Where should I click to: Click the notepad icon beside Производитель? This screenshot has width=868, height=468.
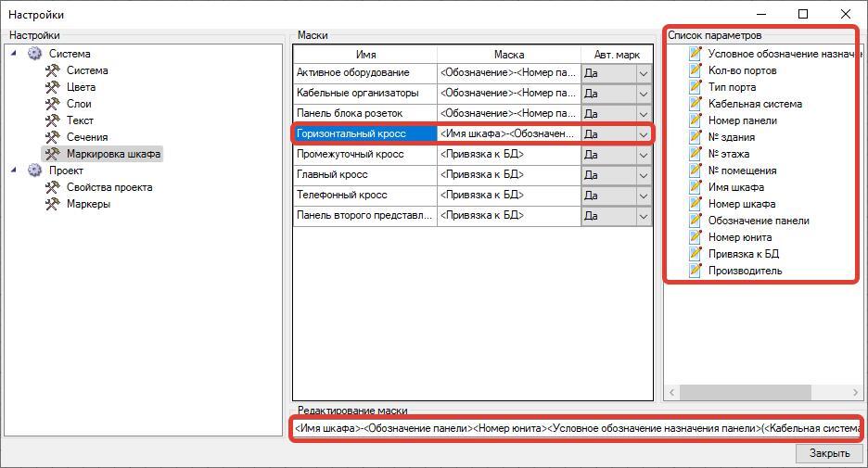point(696,271)
